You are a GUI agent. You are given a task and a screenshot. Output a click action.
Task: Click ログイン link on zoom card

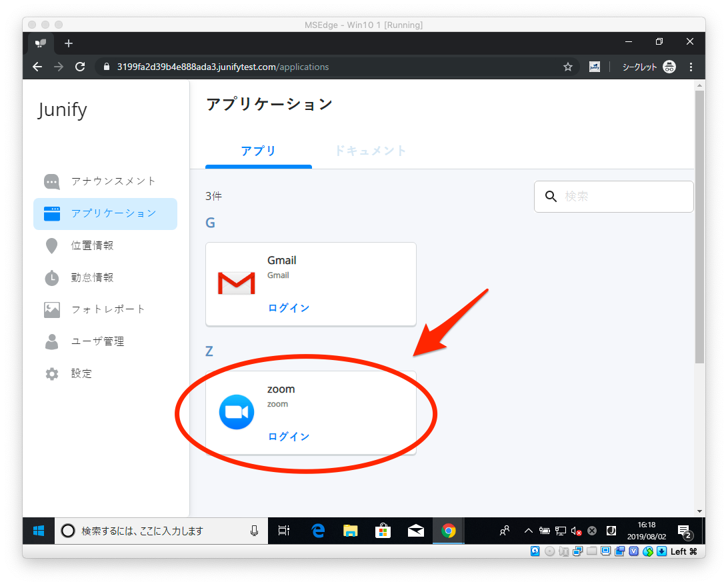(288, 437)
